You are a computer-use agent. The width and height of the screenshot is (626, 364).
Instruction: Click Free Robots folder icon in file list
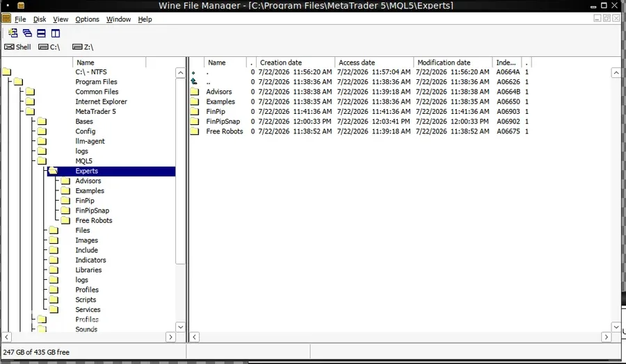195,131
